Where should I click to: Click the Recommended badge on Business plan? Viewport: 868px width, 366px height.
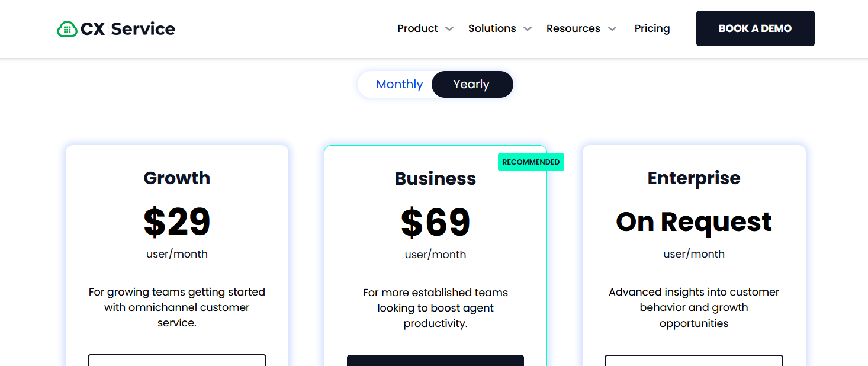point(531,162)
